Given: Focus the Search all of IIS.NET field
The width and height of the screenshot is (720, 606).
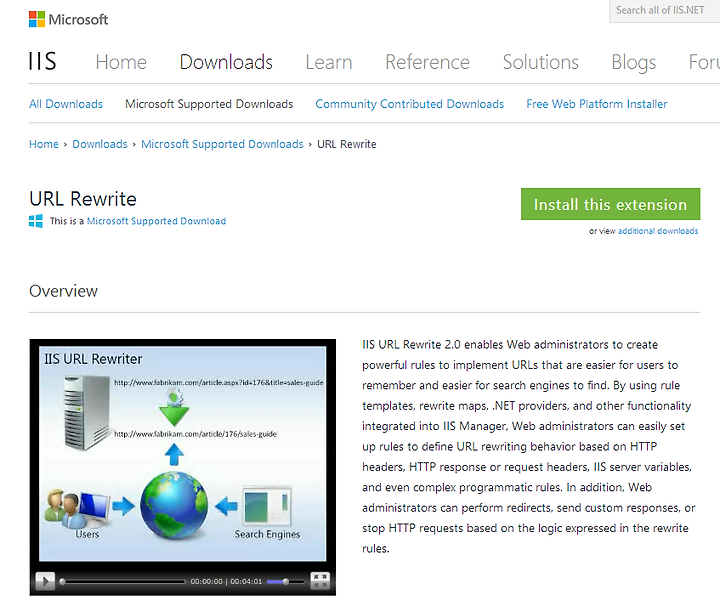Looking at the screenshot, I should pyautogui.click(x=664, y=11).
